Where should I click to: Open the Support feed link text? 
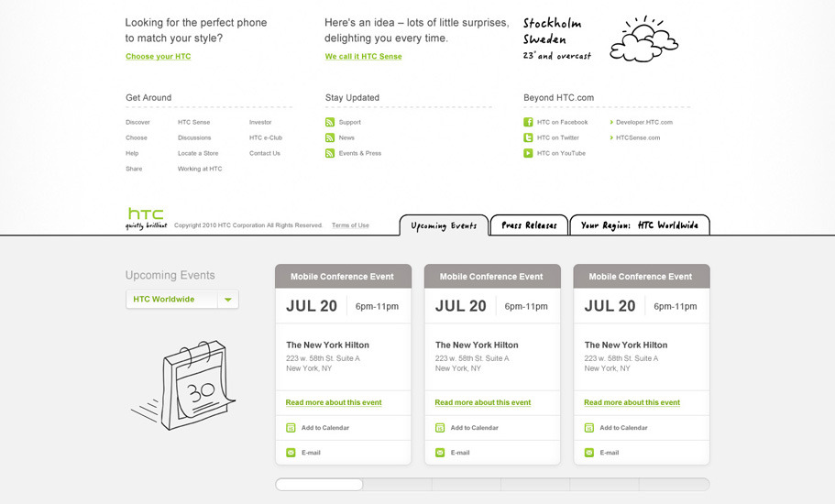pyautogui.click(x=350, y=123)
